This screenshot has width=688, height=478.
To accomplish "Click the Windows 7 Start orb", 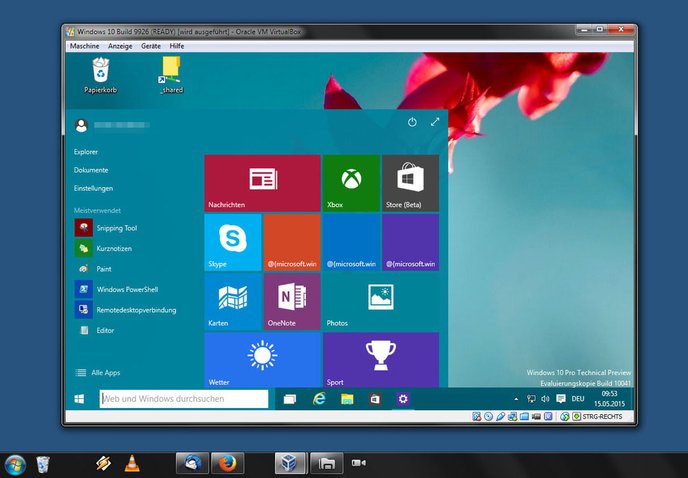I will 15,465.
